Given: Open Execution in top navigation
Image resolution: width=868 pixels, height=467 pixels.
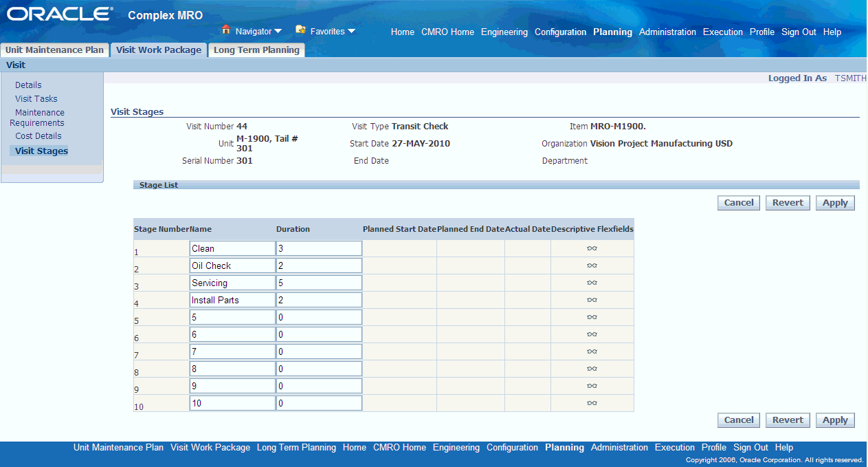Looking at the screenshot, I should click(x=723, y=32).
